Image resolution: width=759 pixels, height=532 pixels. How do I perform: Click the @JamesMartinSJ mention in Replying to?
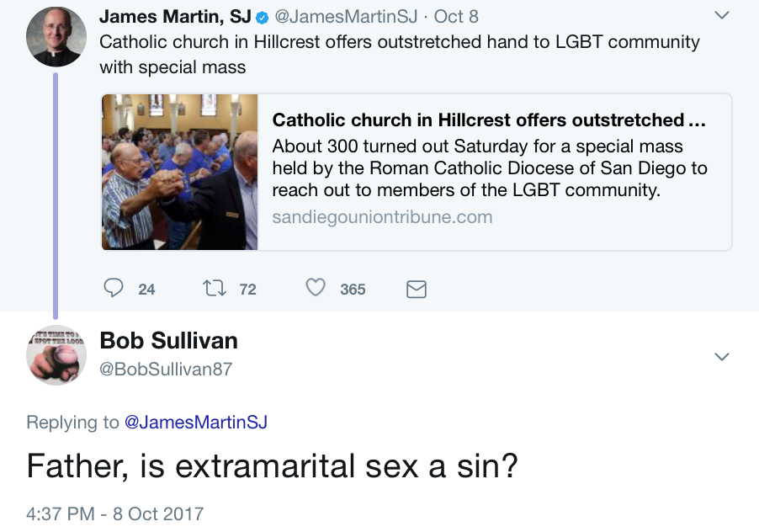click(196, 422)
